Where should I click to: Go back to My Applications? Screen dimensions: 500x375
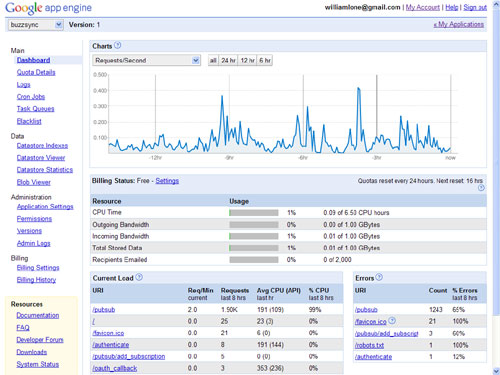459,24
